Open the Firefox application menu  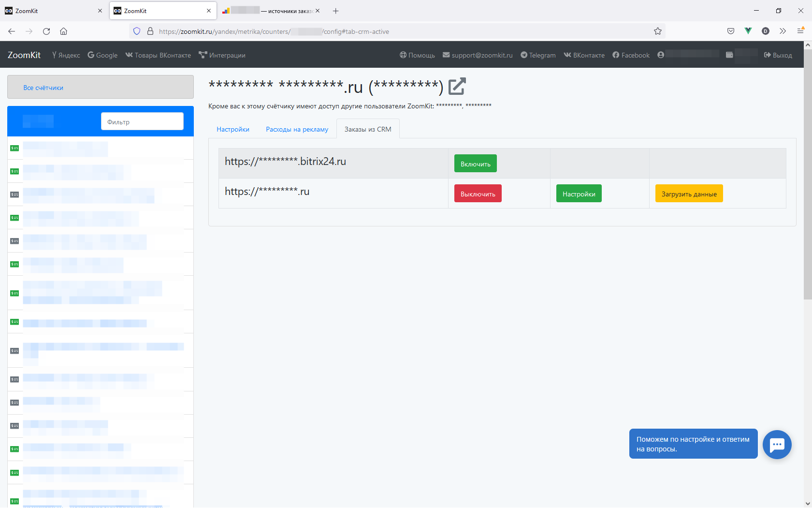800,31
